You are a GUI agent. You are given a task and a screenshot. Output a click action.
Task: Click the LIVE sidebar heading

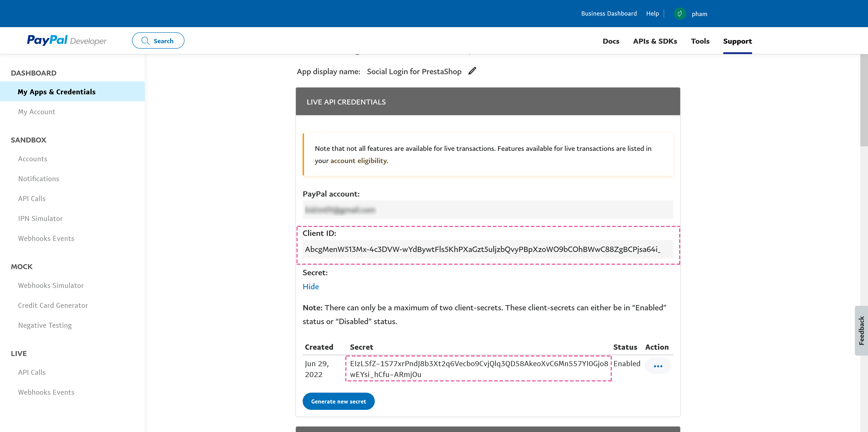[19, 353]
